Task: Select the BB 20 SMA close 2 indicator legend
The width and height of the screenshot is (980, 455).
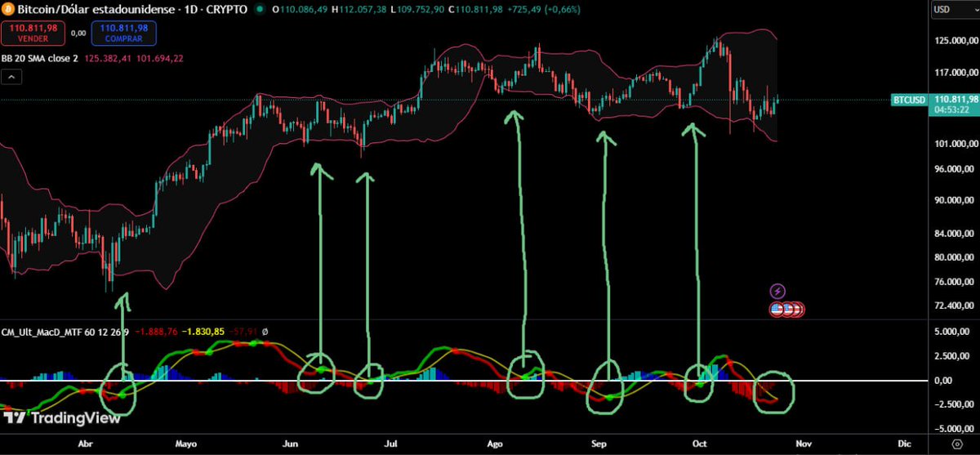Action: (x=40, y=59)
